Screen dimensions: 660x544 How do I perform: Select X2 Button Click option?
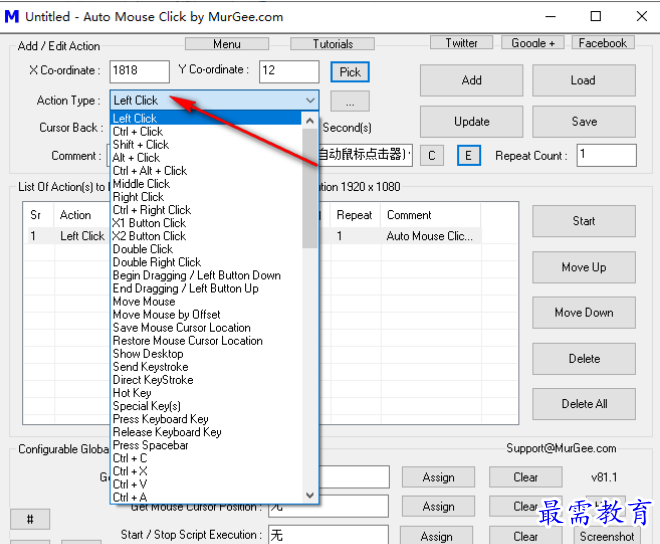tap(206, 236)
